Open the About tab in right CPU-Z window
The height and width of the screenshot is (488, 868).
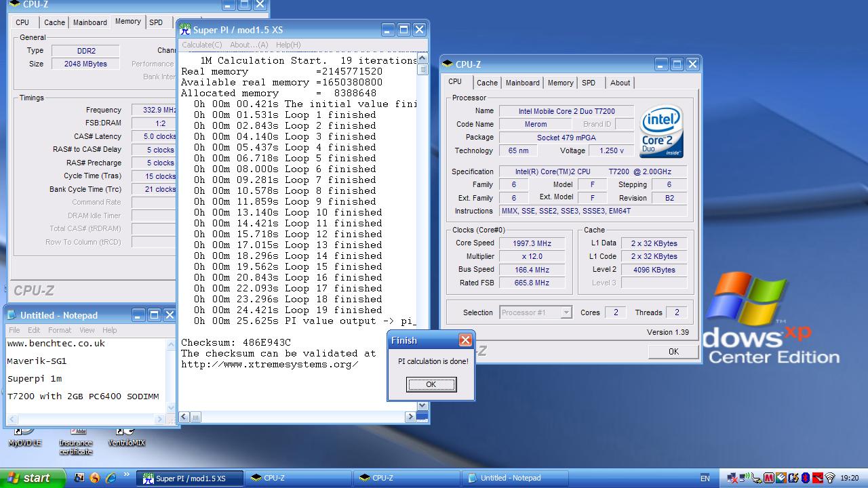coord(620,83)
